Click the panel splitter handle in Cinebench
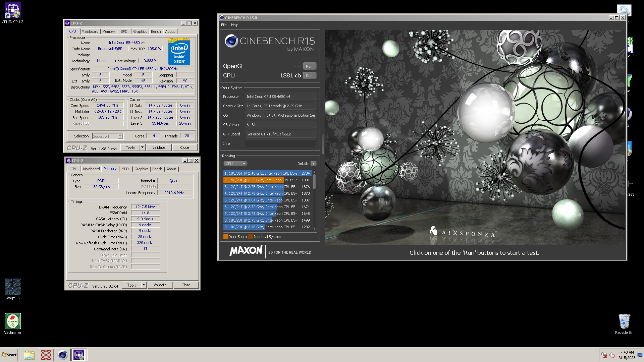This screenshot has width=644, height=362. tap(323, 143)
